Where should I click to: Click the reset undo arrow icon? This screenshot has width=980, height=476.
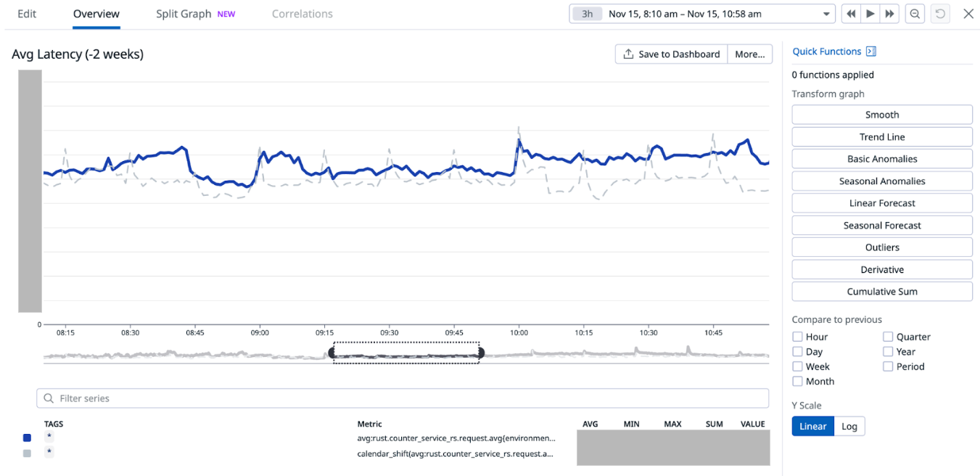pos(940,14)
